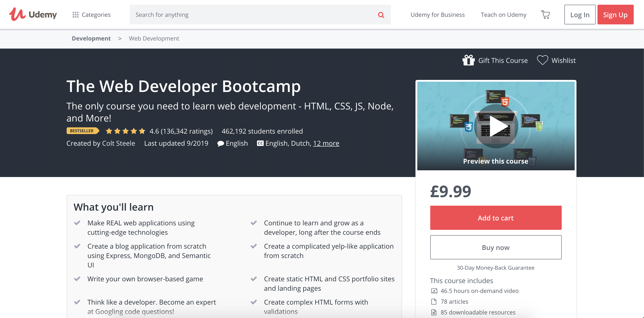Click the red Add to cart button
This screenshot has width=644, height=318.
496,218
